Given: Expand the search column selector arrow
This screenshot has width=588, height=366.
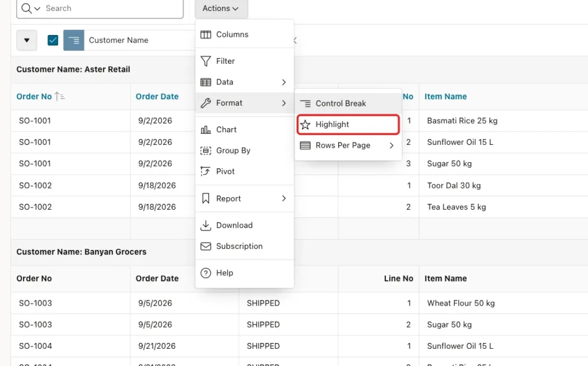Looking at the screenshot, I should click(37, 8).
